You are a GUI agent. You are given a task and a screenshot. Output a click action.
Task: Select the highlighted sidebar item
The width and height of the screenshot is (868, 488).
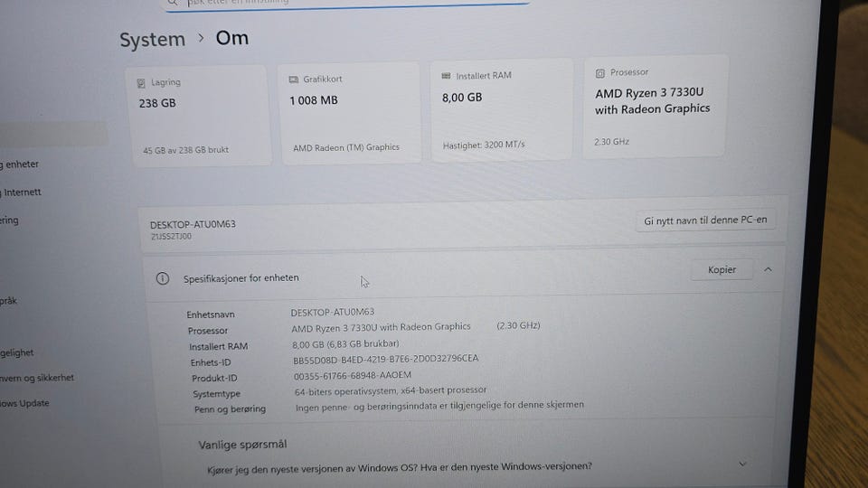tap(53, 135)
